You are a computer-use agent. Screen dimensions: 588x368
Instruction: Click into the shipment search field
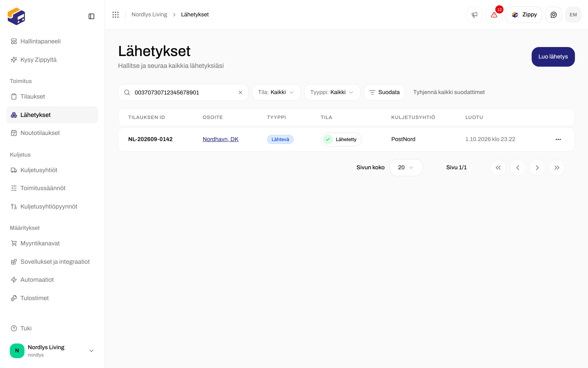(183, 92)
